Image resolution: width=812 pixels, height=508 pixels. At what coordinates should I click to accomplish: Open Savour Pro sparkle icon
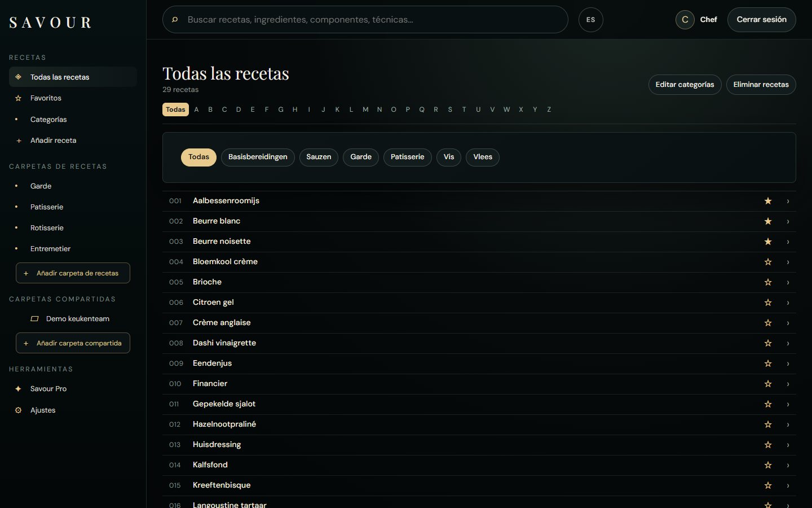18,389
